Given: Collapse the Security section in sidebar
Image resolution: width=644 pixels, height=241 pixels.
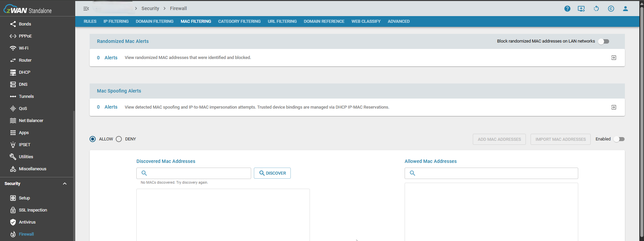Looking at the screenshot, I should [x=64, y=184].
